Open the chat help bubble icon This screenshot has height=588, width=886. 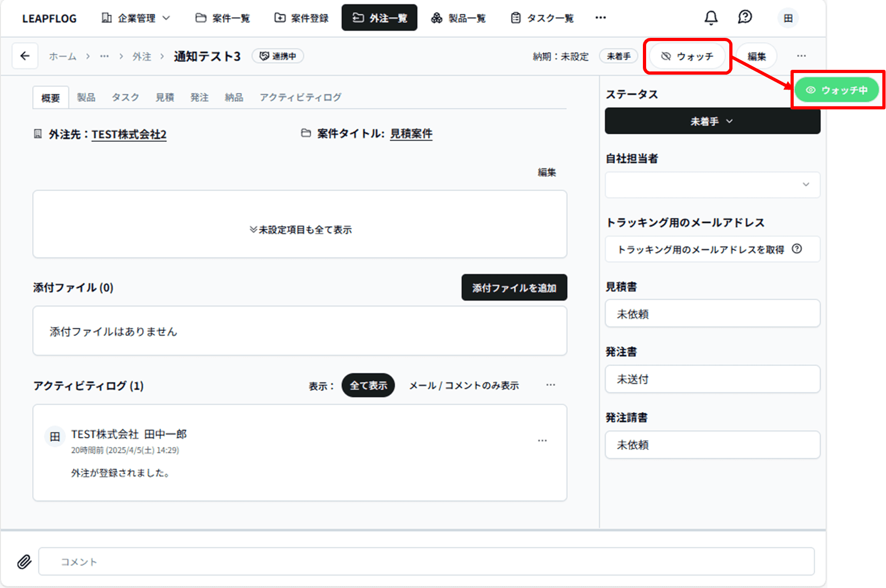(x=745, y=18)
